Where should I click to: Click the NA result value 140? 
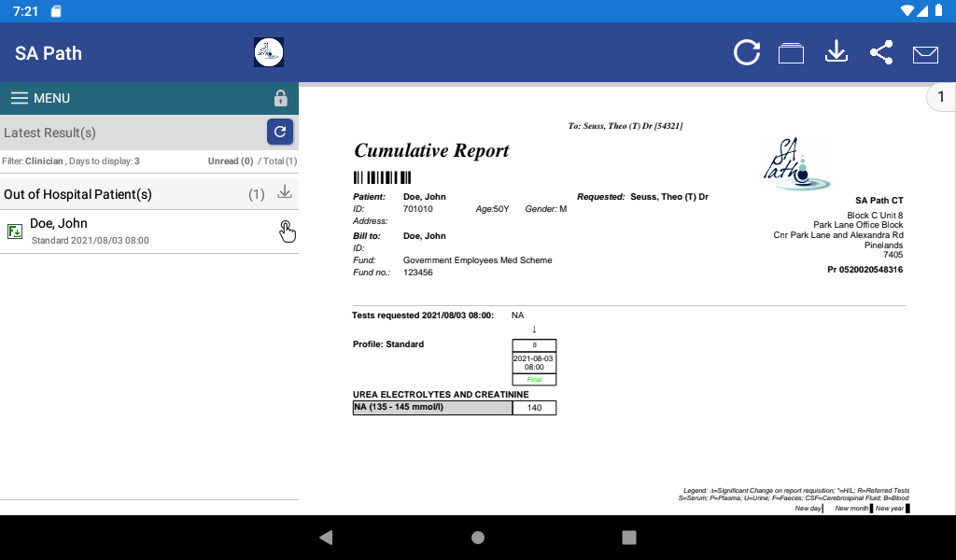[534, 408]
